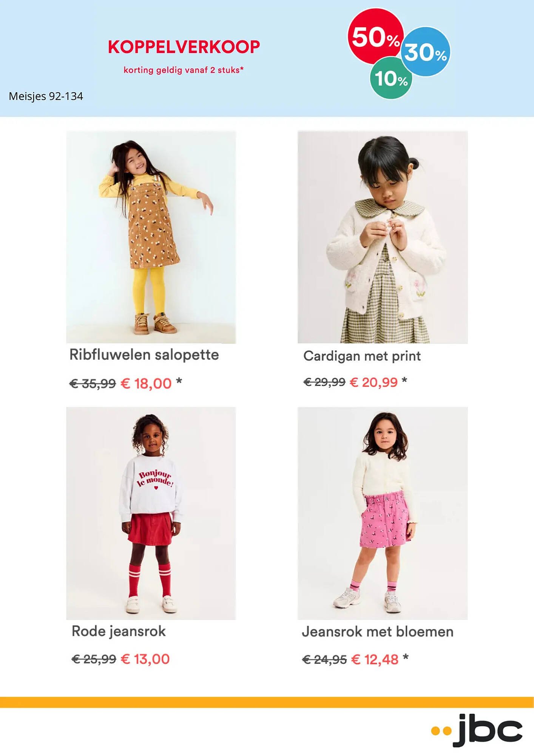534x756 pixels.
Task: Click the blue 30% discount badge
Action: (x=426, y=52)
